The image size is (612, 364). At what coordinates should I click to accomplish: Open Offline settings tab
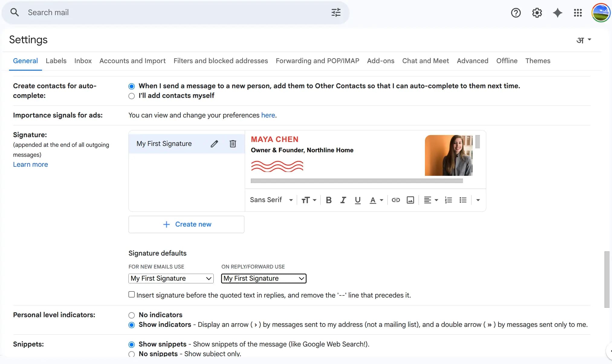[507, 61]
